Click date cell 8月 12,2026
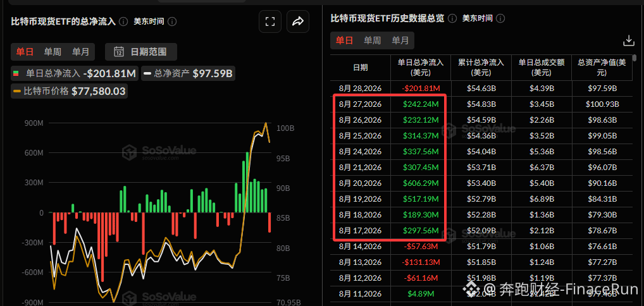644x306 pixels. pos(361,278)
